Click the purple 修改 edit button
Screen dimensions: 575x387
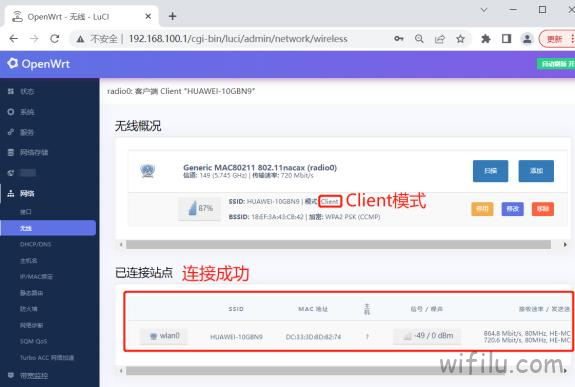pos(512,209)
